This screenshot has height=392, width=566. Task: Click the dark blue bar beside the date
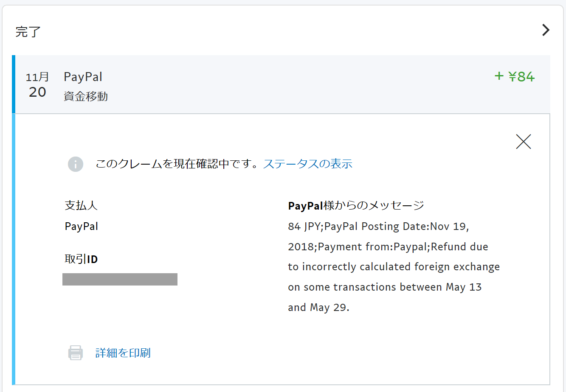tap(14, 84)
